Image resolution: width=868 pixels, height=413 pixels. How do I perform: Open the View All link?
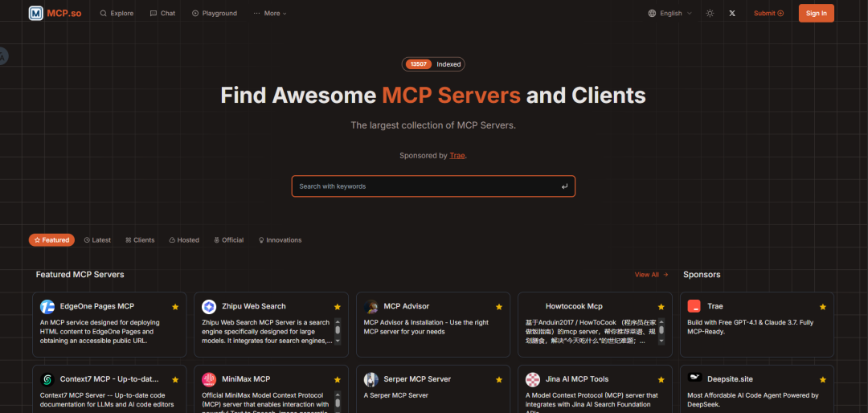pyautogui.click(x=652, y=275)
